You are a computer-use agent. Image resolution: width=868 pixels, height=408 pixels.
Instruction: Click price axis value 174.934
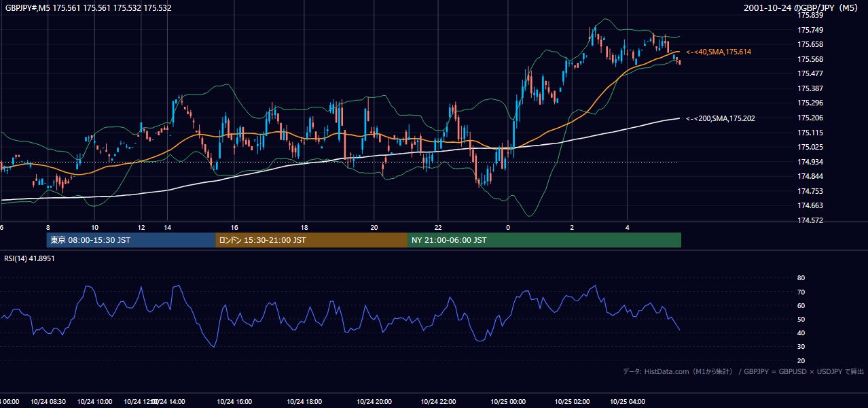pyautogui.click(x=810, y=162)
